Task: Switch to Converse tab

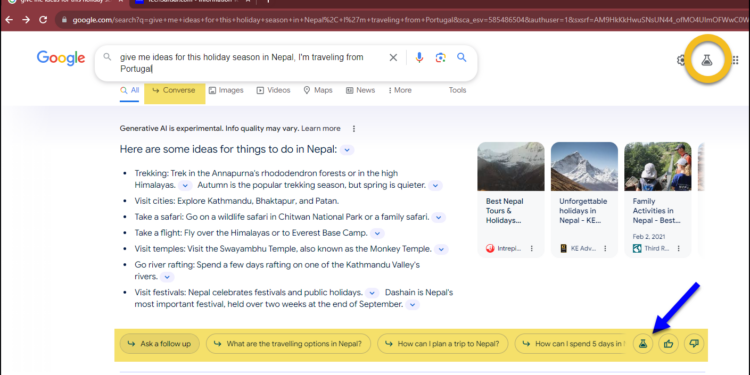Action: [x=174, y=90]
